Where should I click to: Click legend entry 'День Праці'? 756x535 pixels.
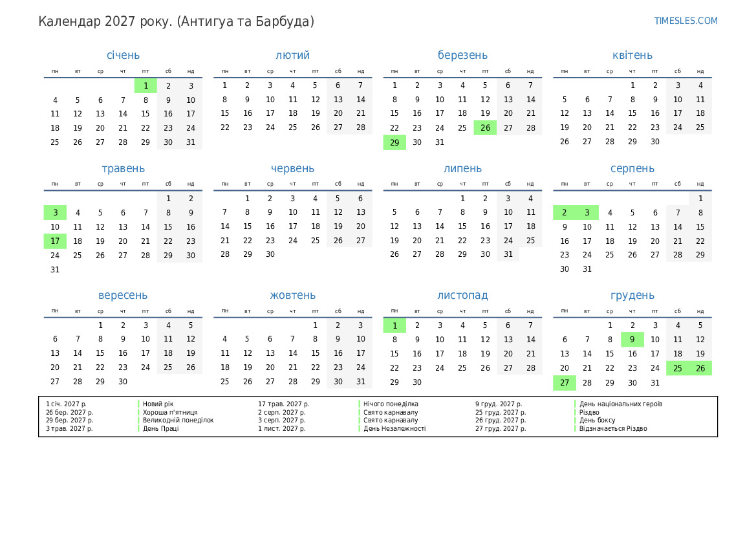tap(160, 428)
